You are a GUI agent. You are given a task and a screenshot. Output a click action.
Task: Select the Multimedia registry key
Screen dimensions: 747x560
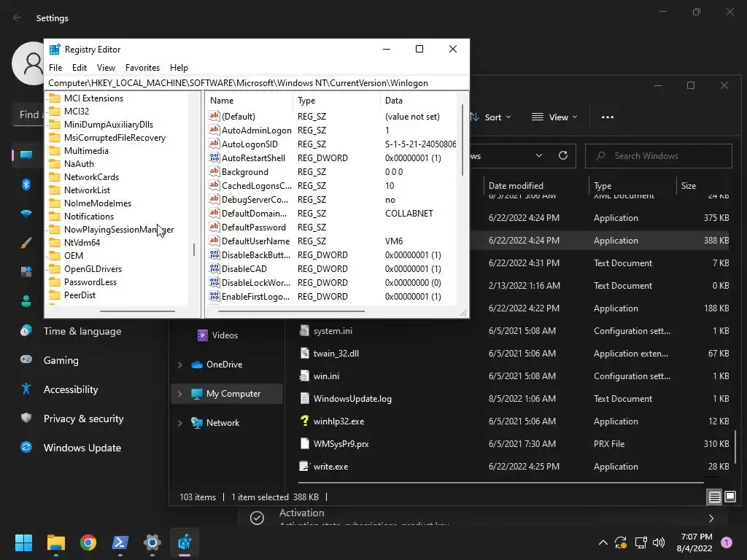click(86, 150)
